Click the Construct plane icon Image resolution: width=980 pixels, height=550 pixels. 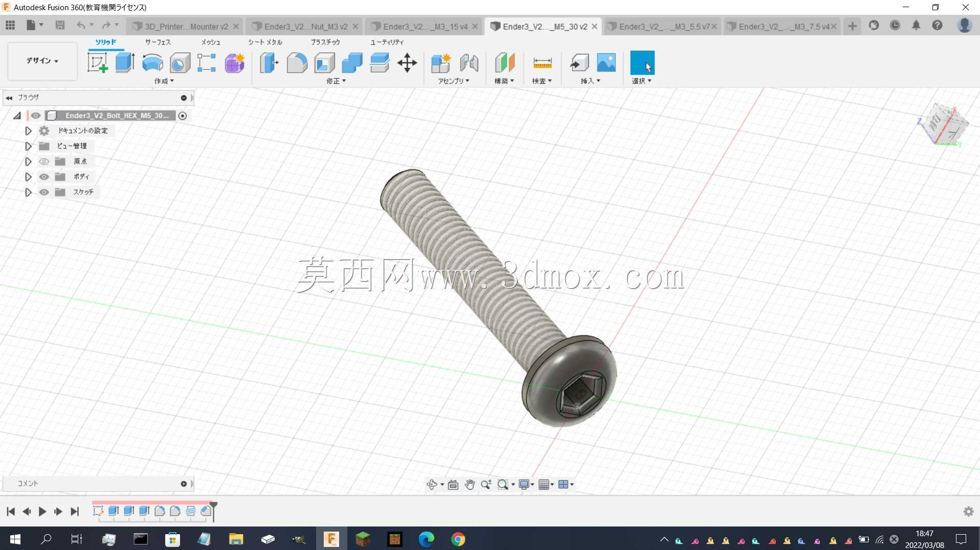point(504,63)
